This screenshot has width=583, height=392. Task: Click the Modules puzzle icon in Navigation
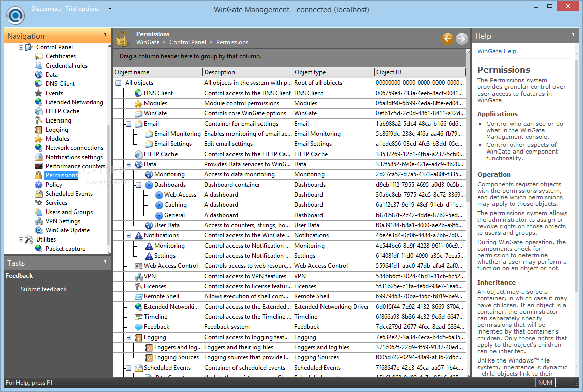(38, 139)
